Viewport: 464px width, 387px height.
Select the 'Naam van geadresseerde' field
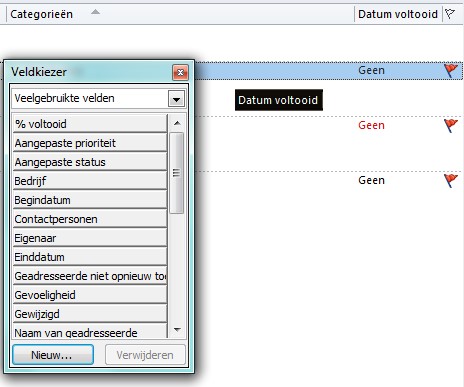(x=90, y=331)
